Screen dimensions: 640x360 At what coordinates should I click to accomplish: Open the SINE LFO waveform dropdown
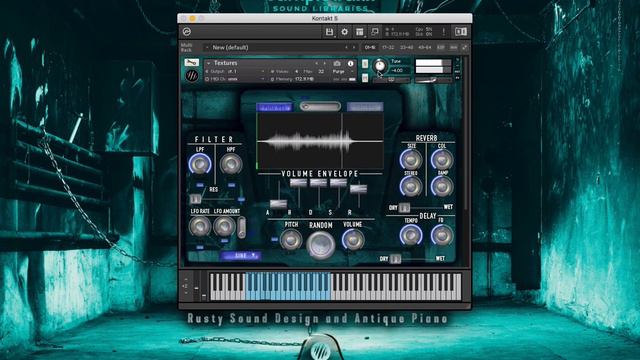click(240, 256)
